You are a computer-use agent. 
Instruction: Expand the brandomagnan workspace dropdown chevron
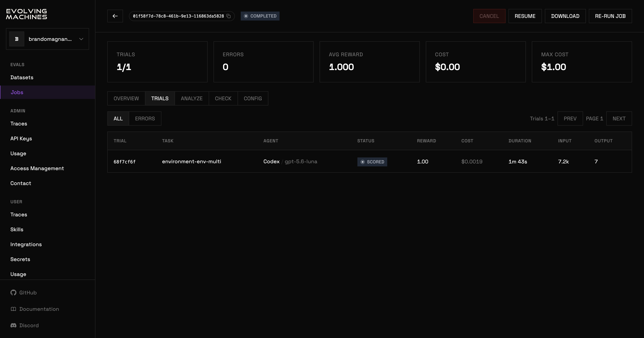click(x=81, y=39)
